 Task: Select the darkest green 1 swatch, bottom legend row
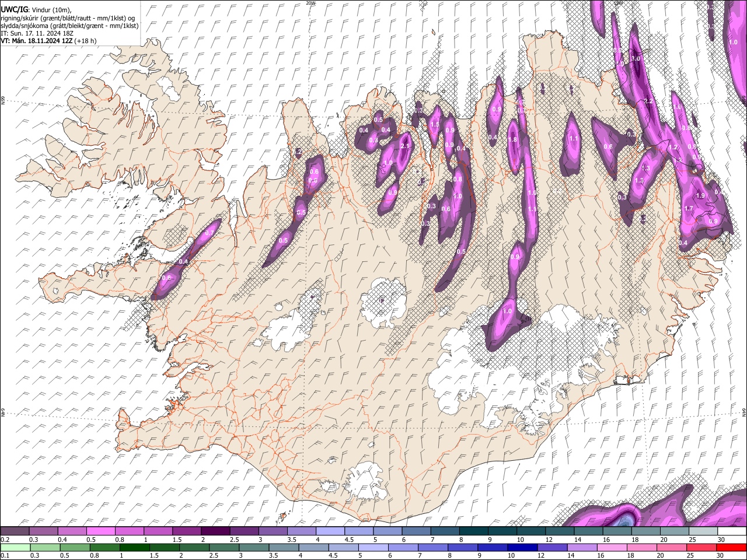[x=134, y=547]
